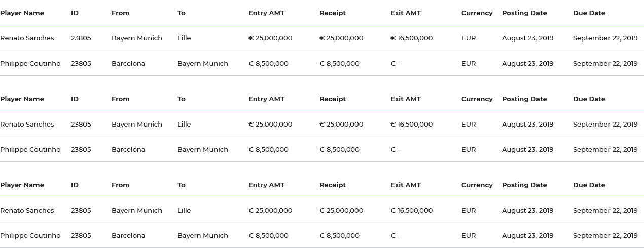Screen dimensions: 644x248
Task: Select Renato Sanches's September 22, 2019 due date in the third table
Action: [605, 211]
